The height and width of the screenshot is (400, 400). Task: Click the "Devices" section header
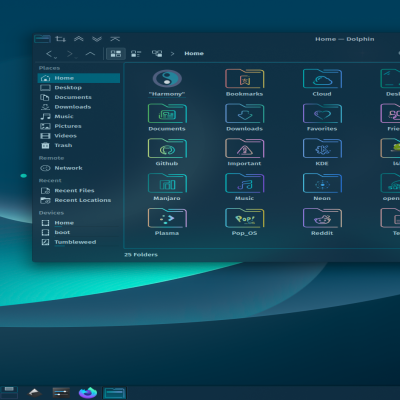(x=51, y=213)
